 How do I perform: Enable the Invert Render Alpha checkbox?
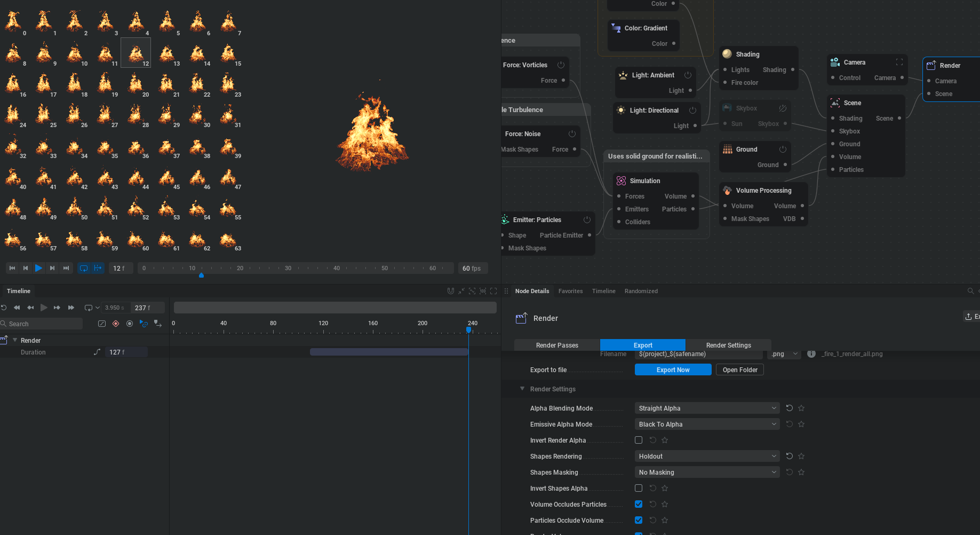pyautogui.click(x=639, y=440)
